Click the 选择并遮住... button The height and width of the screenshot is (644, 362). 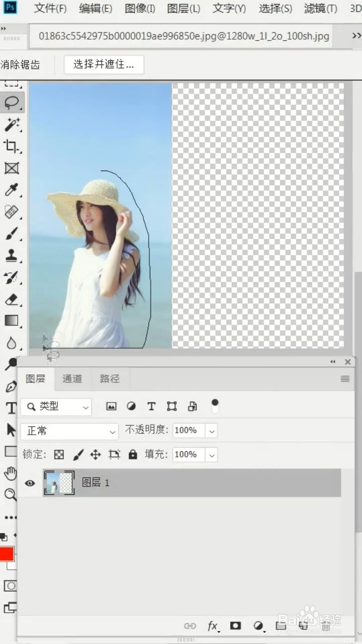(104, 64)
